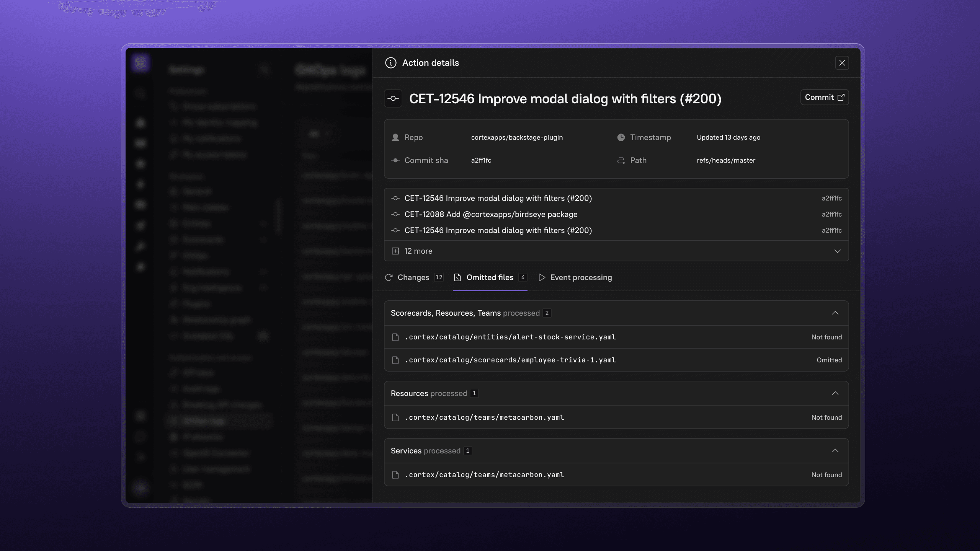The height and width of the screenshot is (551, 980).
Task: Click the commit icon beside the main title
Action: [393, 98]
